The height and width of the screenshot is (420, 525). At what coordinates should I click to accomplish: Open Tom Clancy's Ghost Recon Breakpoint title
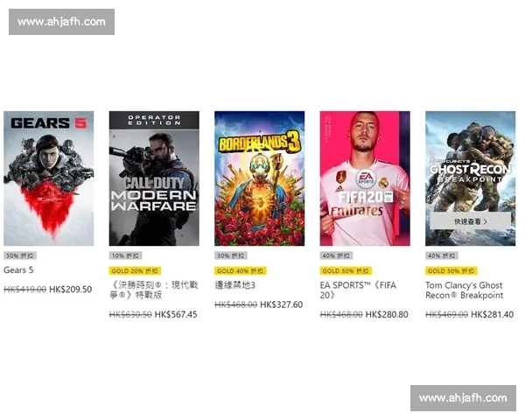click(465, 290)
